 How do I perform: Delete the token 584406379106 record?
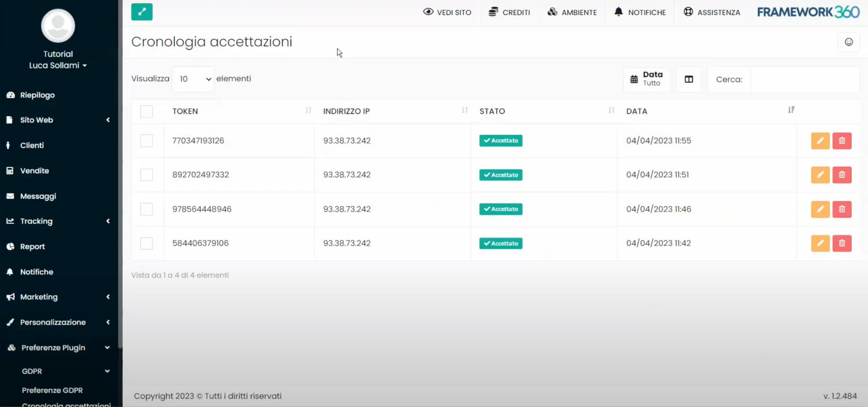pos(841,243)
